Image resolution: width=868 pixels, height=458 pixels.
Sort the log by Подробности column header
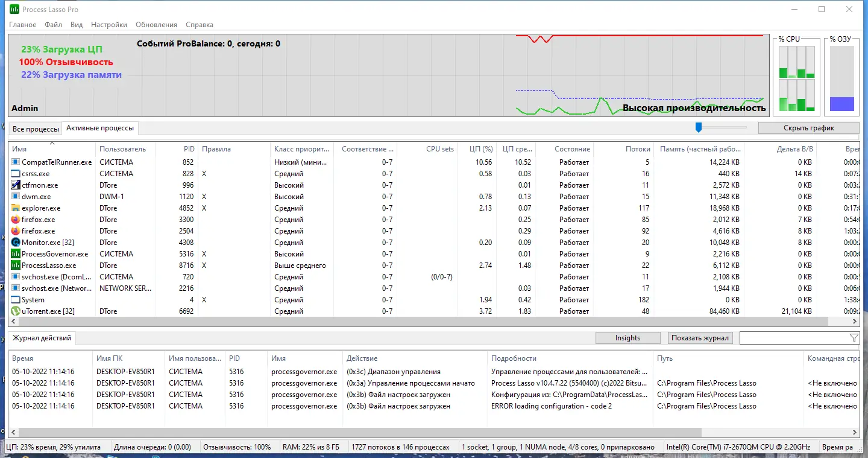click(570, 358)
